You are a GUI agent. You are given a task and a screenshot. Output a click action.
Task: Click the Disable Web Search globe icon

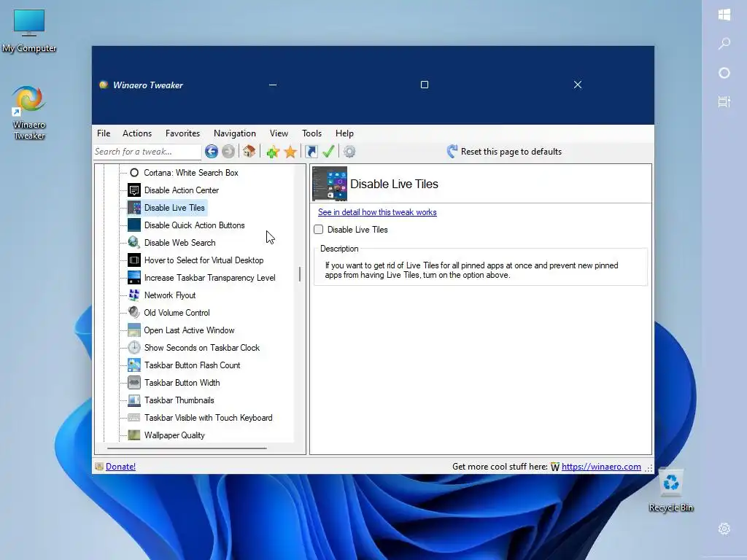[134, 242]
